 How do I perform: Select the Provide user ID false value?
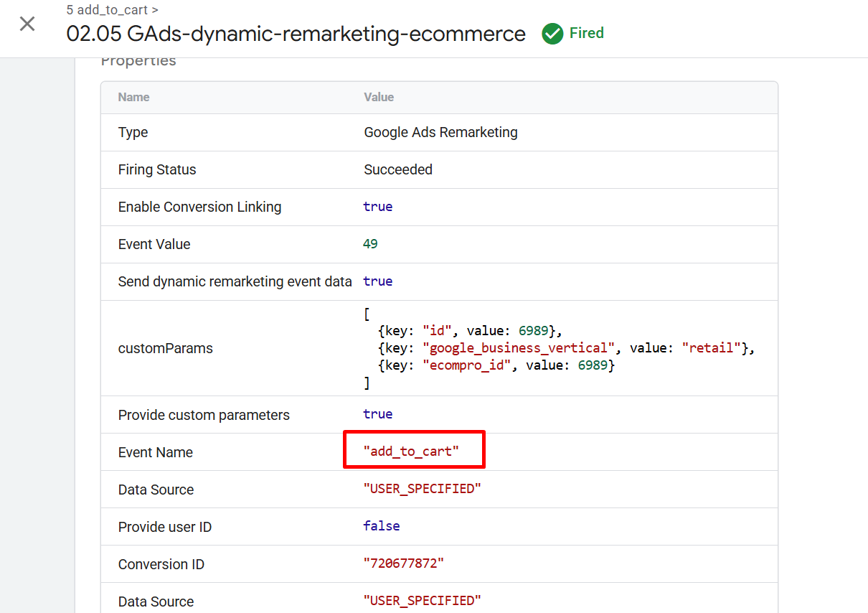381,526
